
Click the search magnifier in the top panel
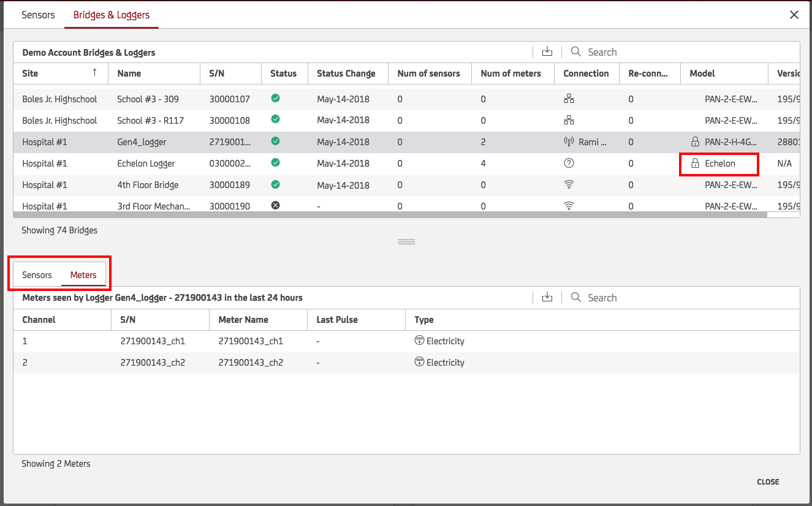(x=575, y=51)
